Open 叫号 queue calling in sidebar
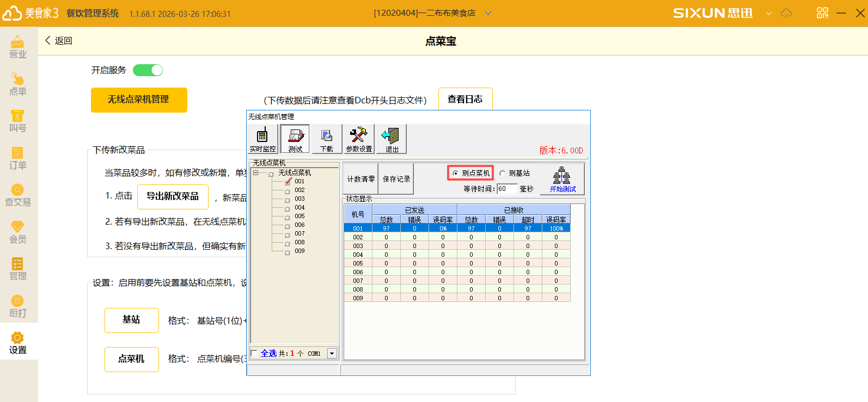 coord(18,121)
